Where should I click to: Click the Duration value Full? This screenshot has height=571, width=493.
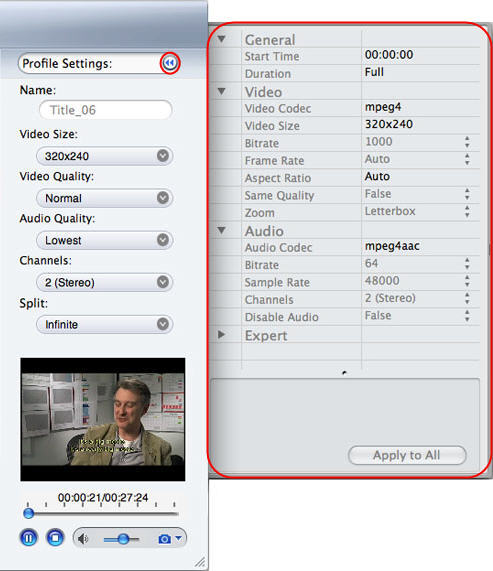(374, 72)
